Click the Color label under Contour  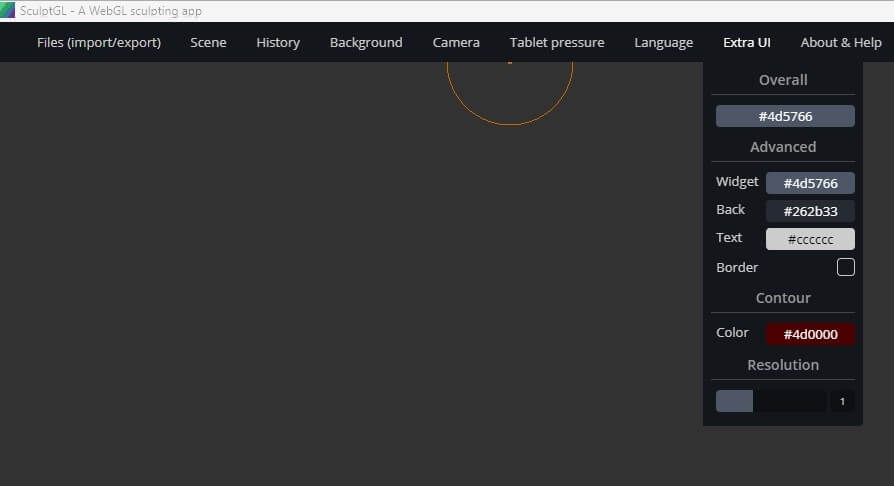pyautogui.click(x=732, y=333)
